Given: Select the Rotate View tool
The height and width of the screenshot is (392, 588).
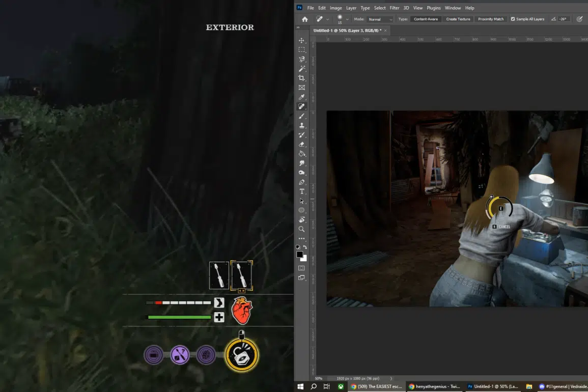Looking at the screenshot, I should pyautogui.click(x=301, y=219).
